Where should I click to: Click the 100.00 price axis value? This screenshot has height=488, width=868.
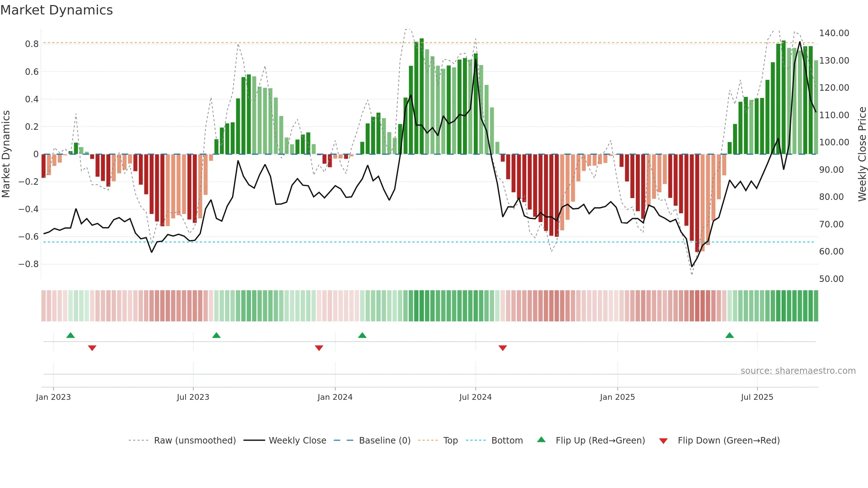[834, 142]
